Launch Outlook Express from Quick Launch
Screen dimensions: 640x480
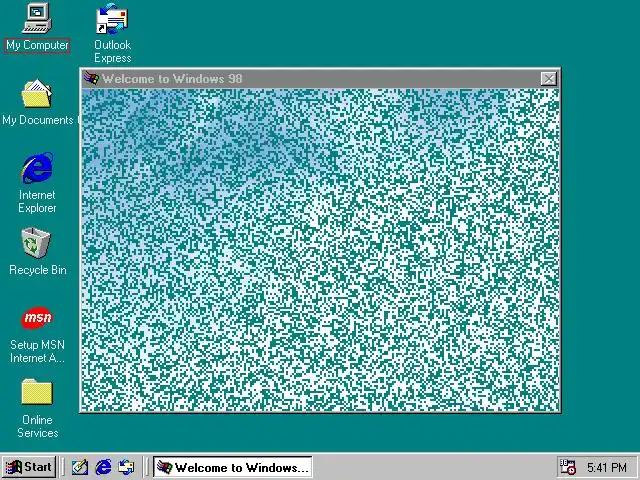click(126, 467)
